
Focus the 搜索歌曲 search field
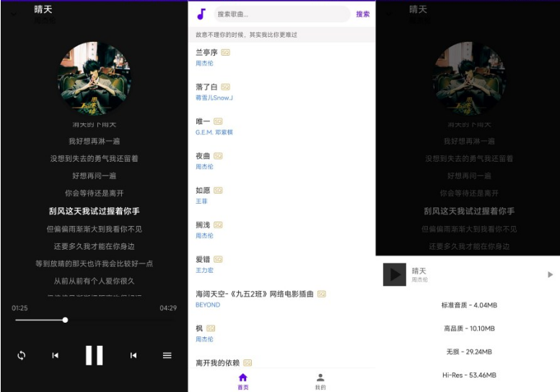pos(282,14)
